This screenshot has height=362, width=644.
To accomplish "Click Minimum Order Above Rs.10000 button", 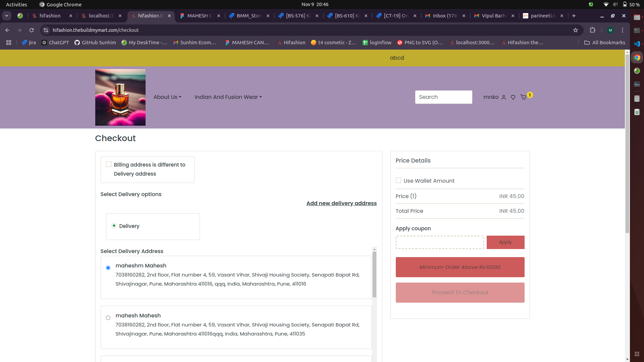I will coord(460,267).
